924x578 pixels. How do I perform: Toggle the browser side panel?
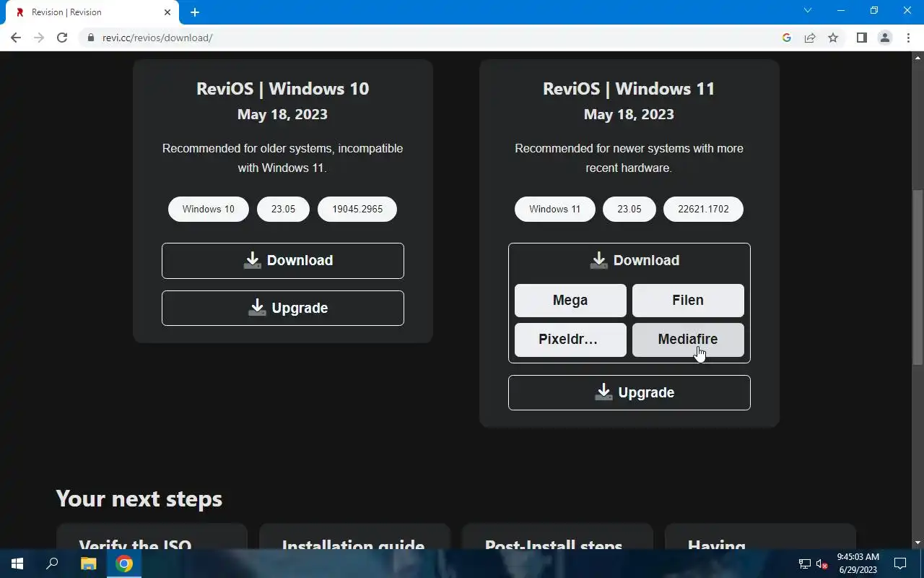861,38
